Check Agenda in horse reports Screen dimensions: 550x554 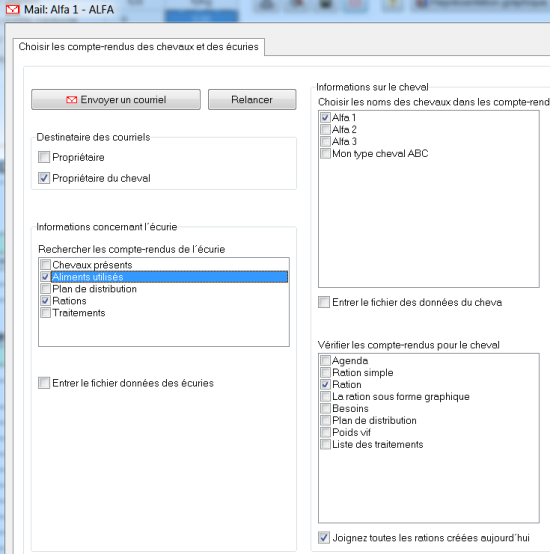pos(325,360)
